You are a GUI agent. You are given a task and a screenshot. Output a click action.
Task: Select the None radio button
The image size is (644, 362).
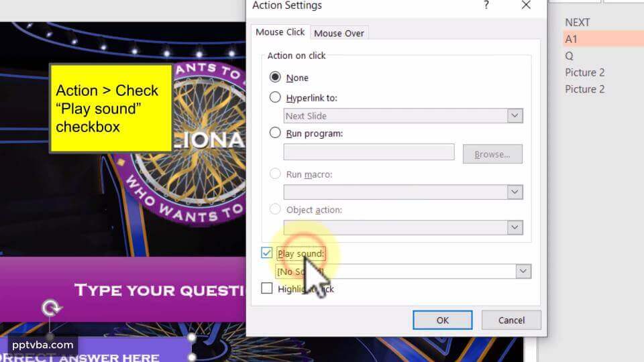point(275,77)
